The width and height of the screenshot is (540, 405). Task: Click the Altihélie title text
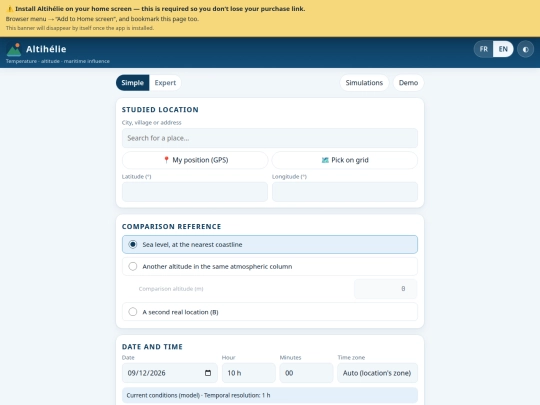[46, 49]
